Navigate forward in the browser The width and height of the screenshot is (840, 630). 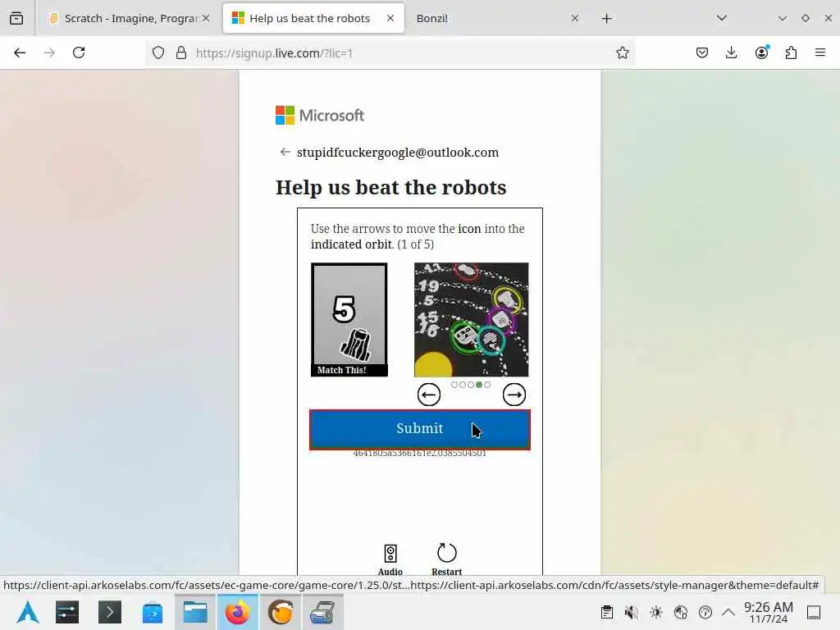pos(49,52)
